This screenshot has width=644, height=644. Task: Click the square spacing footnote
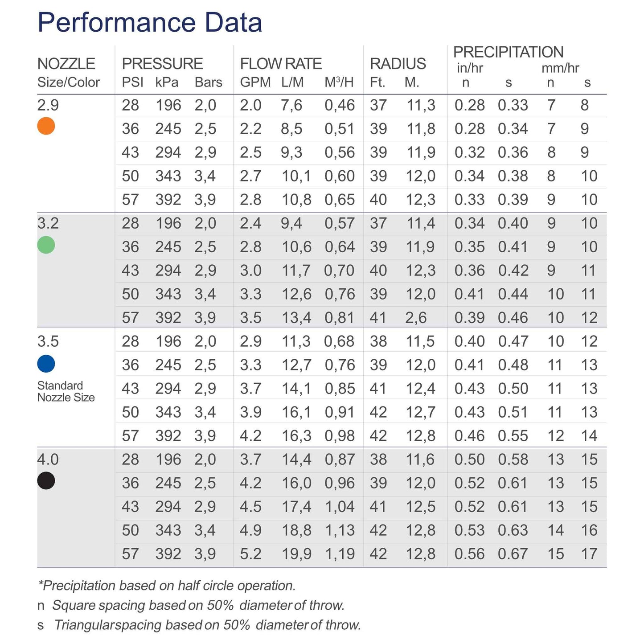click(192, 605)
